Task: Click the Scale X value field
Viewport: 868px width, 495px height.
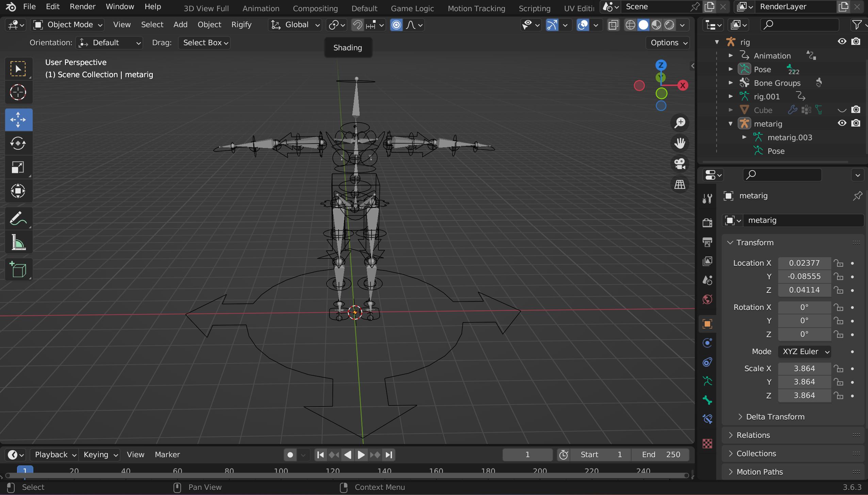Action: pyautogui.click(x=804, y=369)
